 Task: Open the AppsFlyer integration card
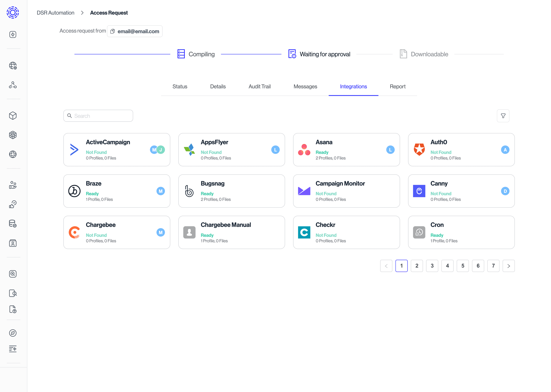(x=232, y=150)
